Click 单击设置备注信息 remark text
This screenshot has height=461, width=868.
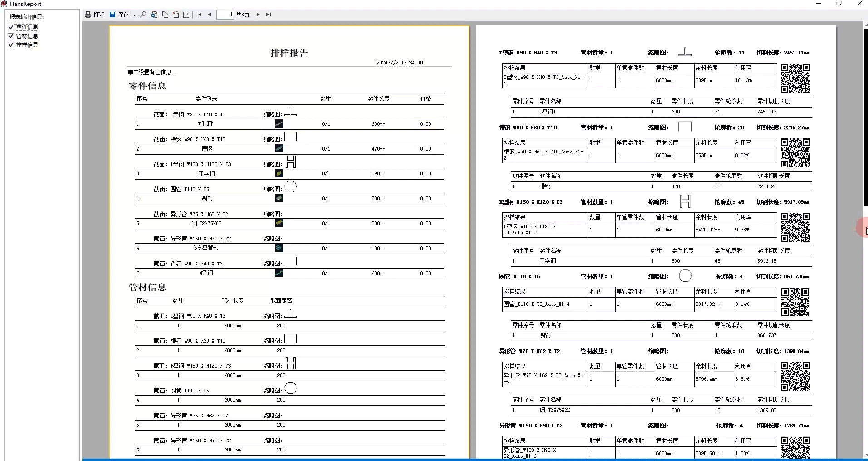click(x=153, y=72)
